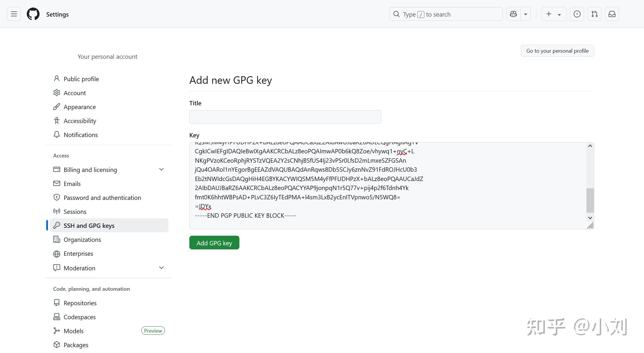Select Public profile in the sidebar
Image resolution: width=644 pixels, height=353 pixels.
[x=81, y=79]
